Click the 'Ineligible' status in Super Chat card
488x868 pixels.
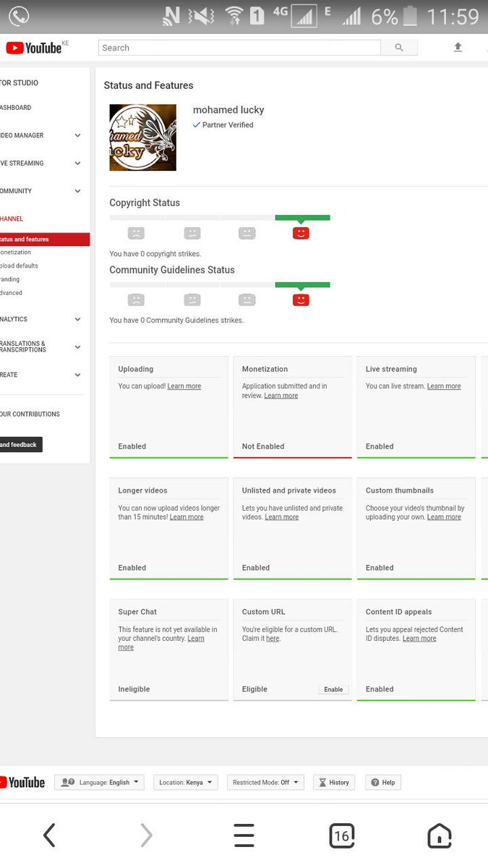134,689
